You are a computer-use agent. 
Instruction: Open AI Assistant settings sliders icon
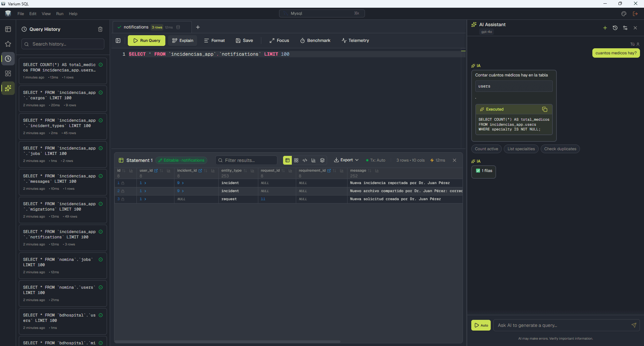(x=625, y=28)
